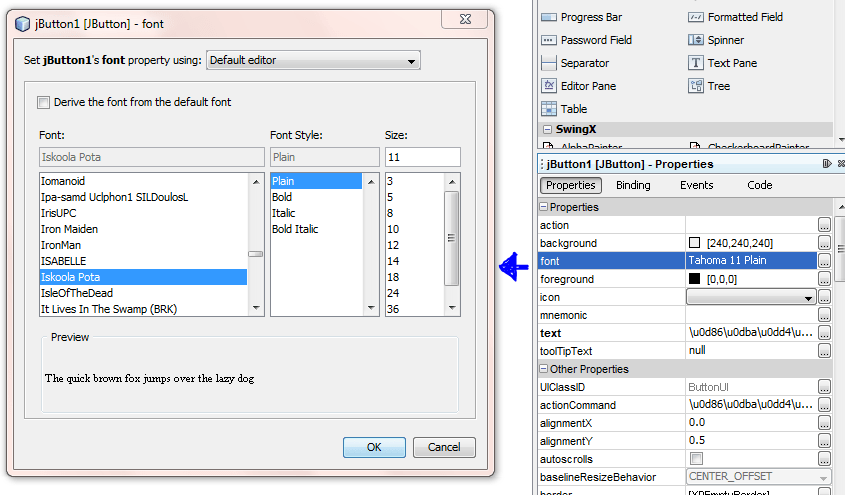The image size is (845, 495).
Task: Select size 24 in the size list
Action: [x=393, y=294]
